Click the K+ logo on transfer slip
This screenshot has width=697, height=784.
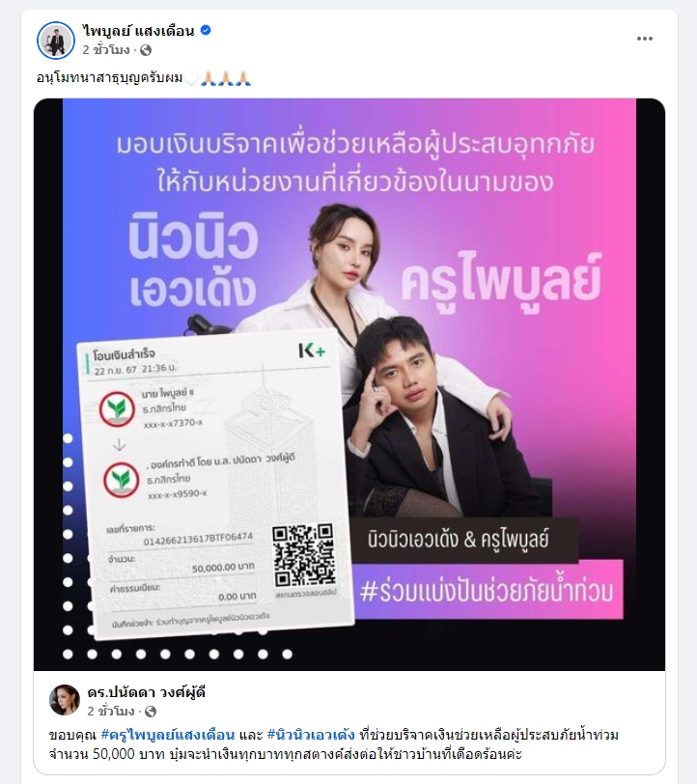pyautogui.click(x=312, y=350)
